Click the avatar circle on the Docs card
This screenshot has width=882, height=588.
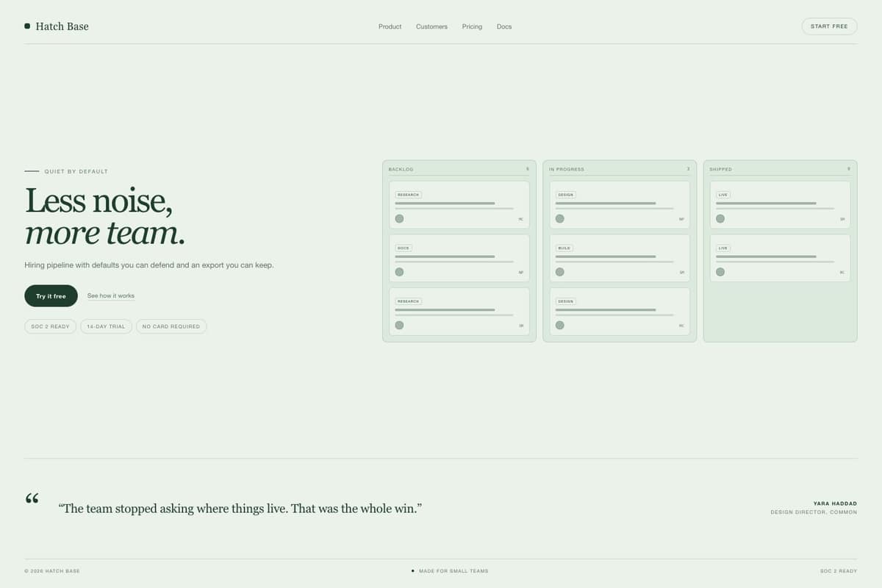point(399,272)
